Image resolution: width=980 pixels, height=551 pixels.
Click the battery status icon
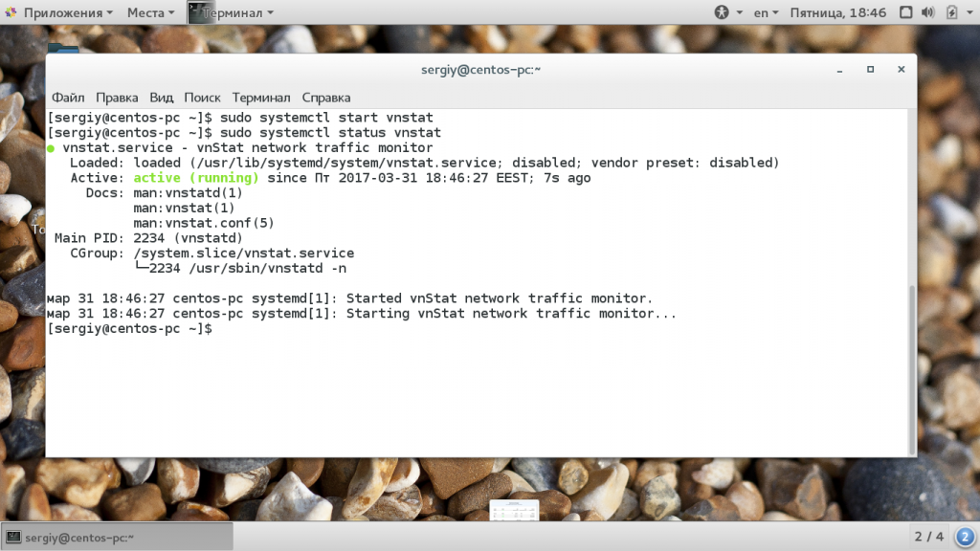(953, 12)
